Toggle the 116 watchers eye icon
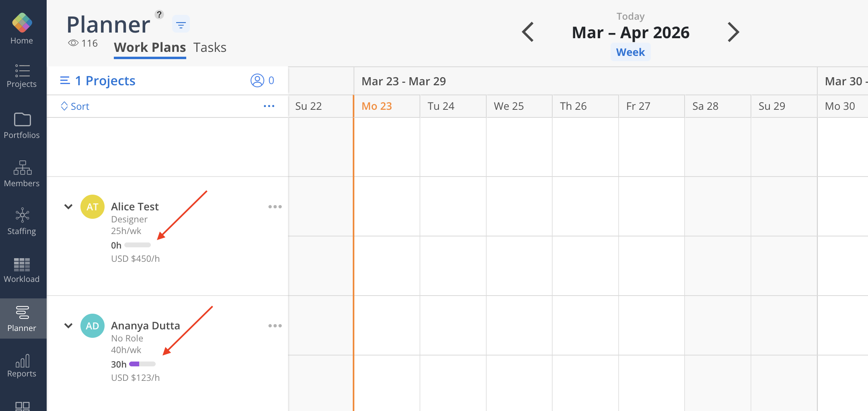The height and width of the screenshot is (411, 868). click(x=73, y=43)
